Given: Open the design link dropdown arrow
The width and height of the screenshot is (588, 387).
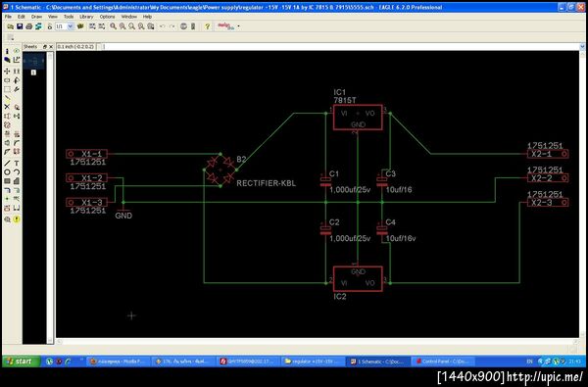Looking at the screenshot, I should click(x=238, y=26).
